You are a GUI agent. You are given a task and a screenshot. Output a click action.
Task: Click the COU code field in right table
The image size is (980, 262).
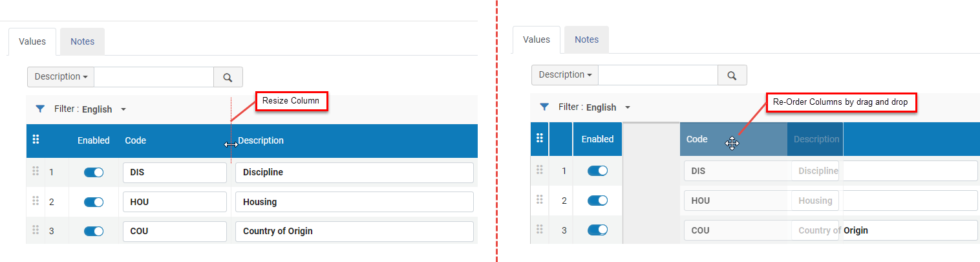737,230
